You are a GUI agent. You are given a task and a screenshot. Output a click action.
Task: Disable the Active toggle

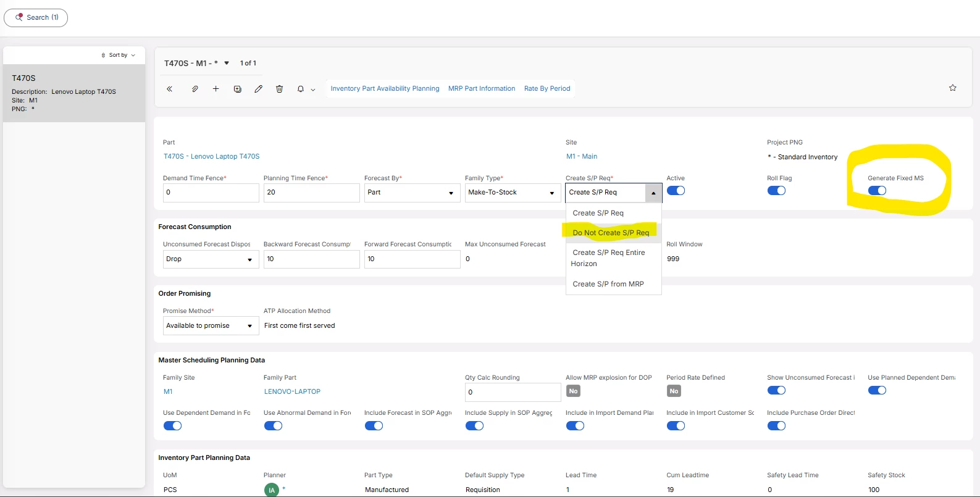coord(676,191)
